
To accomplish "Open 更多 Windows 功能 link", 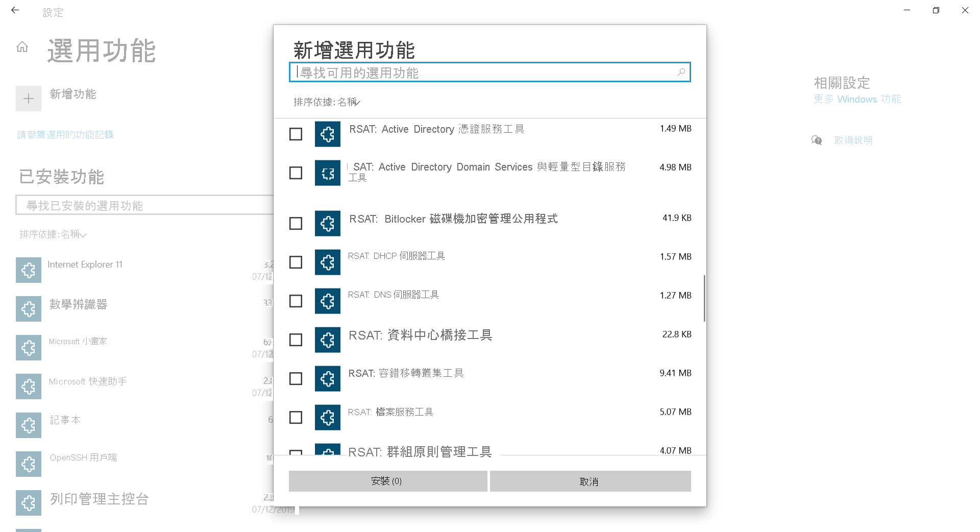I will tap(857, 99).
